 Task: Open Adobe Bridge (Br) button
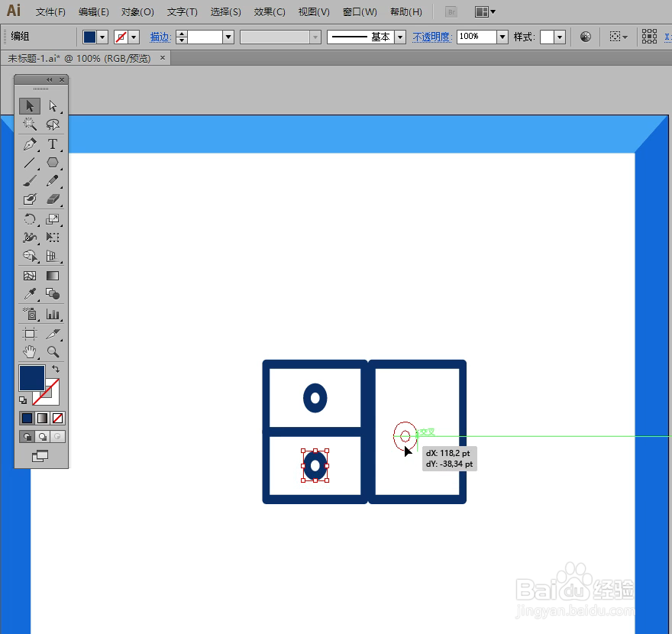click(x=451, y=12)
